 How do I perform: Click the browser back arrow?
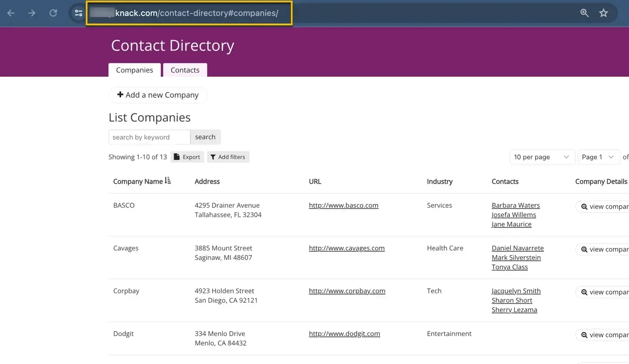[11, 13]
